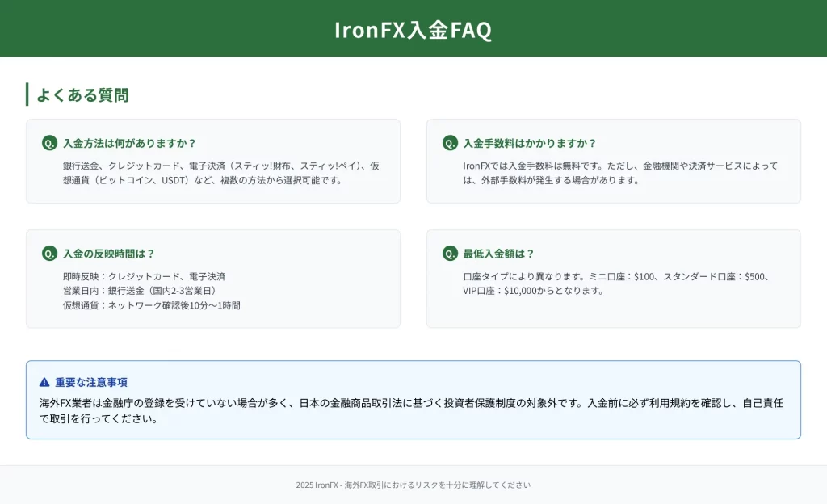Select the 営業日内：銀行送金 line
827x504 pixels.
click(139, 291)
